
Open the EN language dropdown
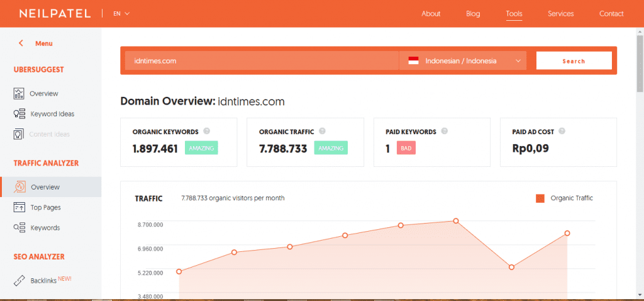click(121, 14)
